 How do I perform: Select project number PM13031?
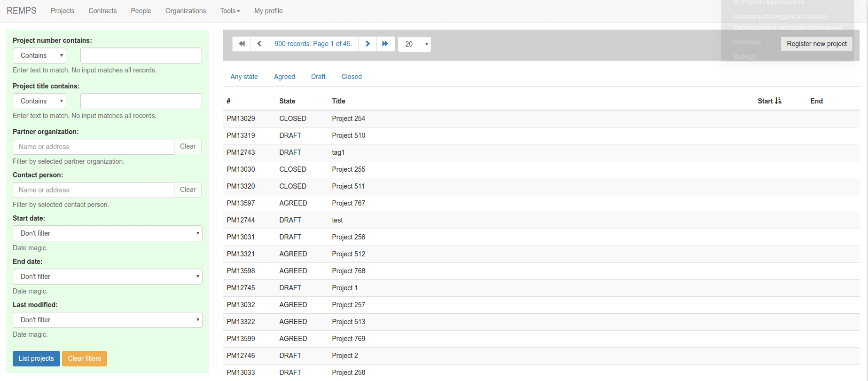pos(241,237)
